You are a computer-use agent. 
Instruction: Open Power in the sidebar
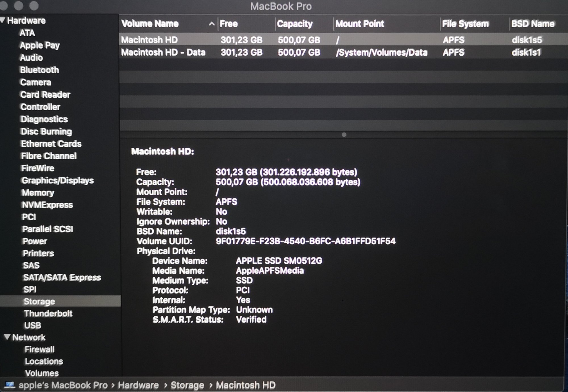point(35,241)
